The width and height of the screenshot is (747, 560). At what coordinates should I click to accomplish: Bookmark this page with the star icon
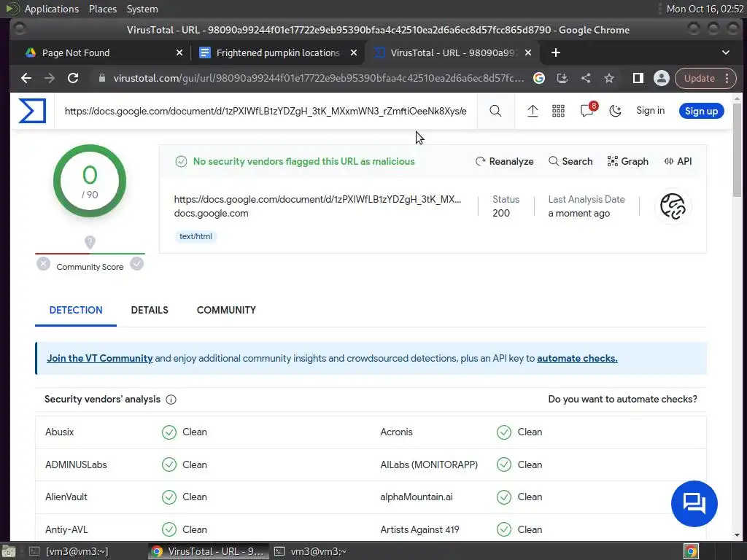coord(609,78)
